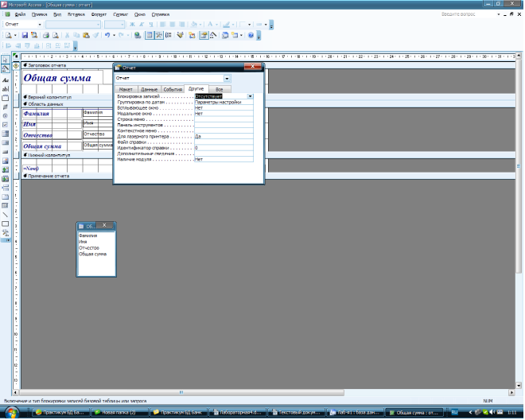Toggle the Properties toolbar button
Screen dimensions: 525x420
[x=203, y=35]
